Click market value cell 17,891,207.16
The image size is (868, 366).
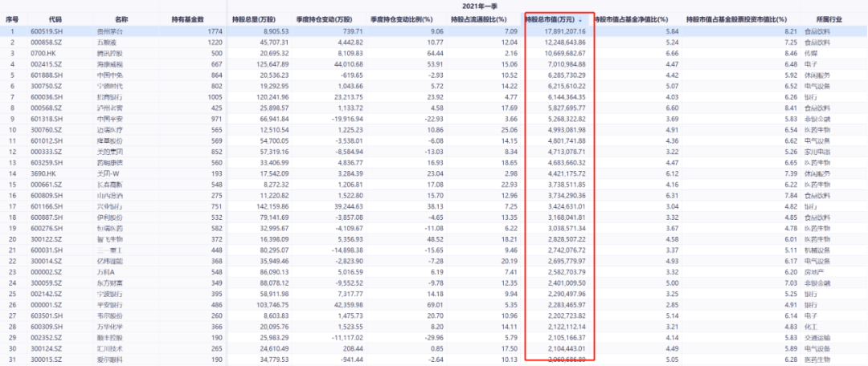pyautogui.click(x=565, y=32)
